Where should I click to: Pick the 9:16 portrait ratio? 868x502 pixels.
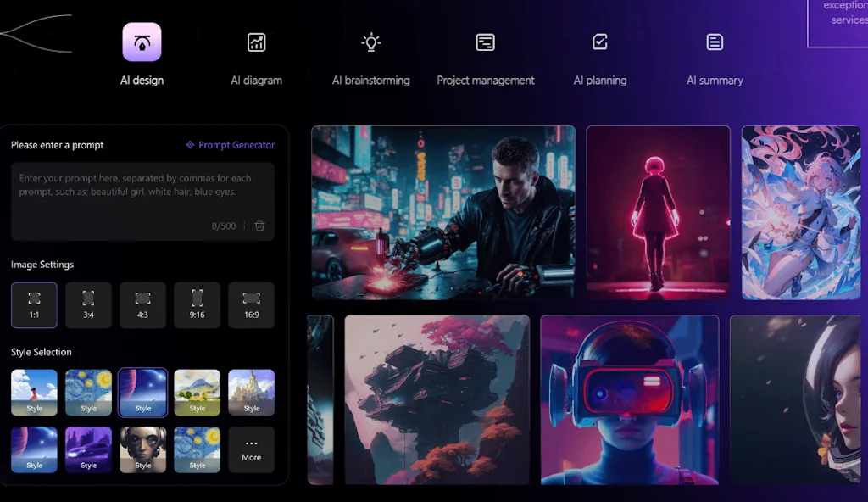(197, 305)
